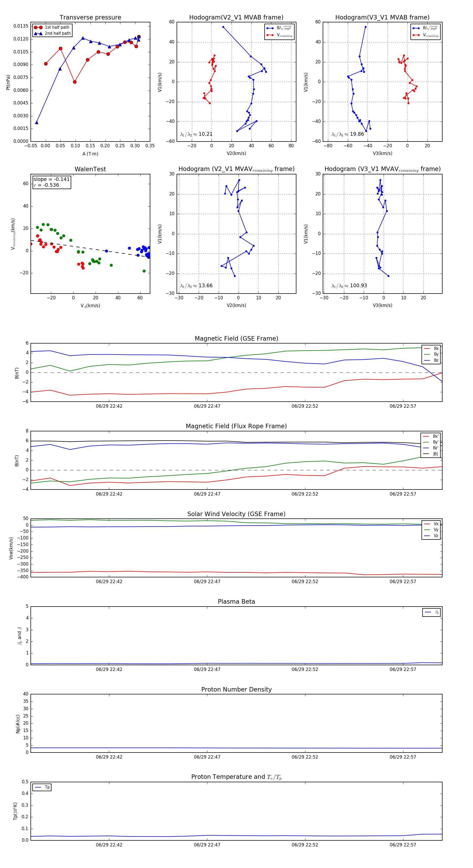Viewport: 473px width, 868px height.
Task: Click the "V_A(km/s)" x-axis label in WalenTest
Action: point(90,306)
